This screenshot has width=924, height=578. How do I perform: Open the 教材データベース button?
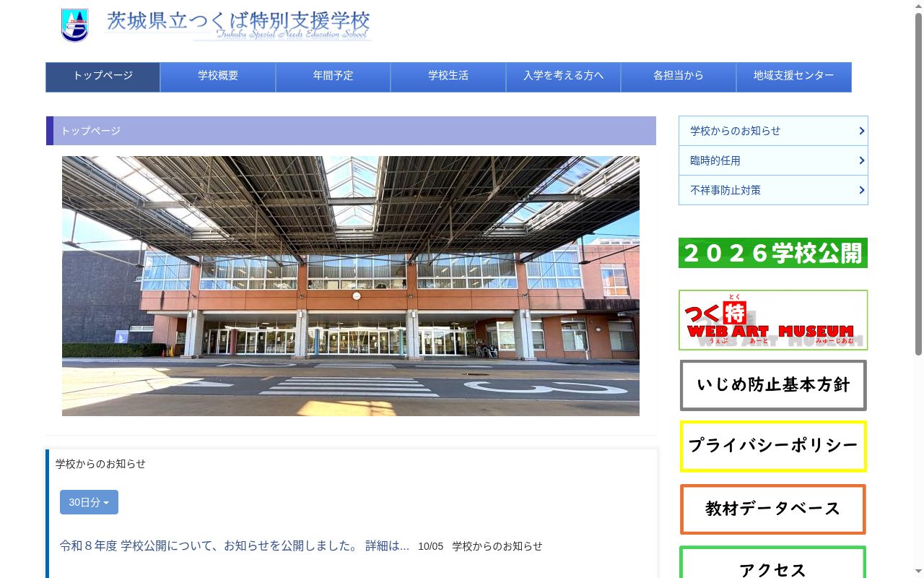coord(773,509)
